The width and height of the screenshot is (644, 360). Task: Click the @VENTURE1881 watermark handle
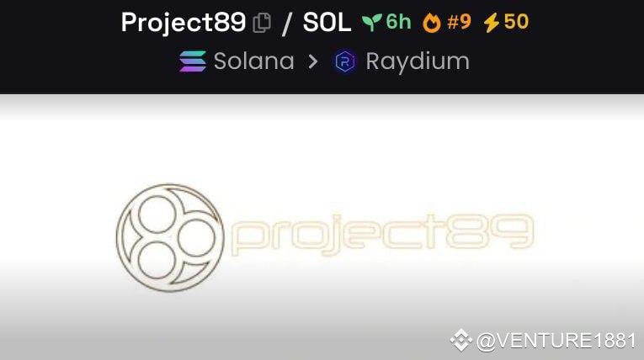pos(556,341)
